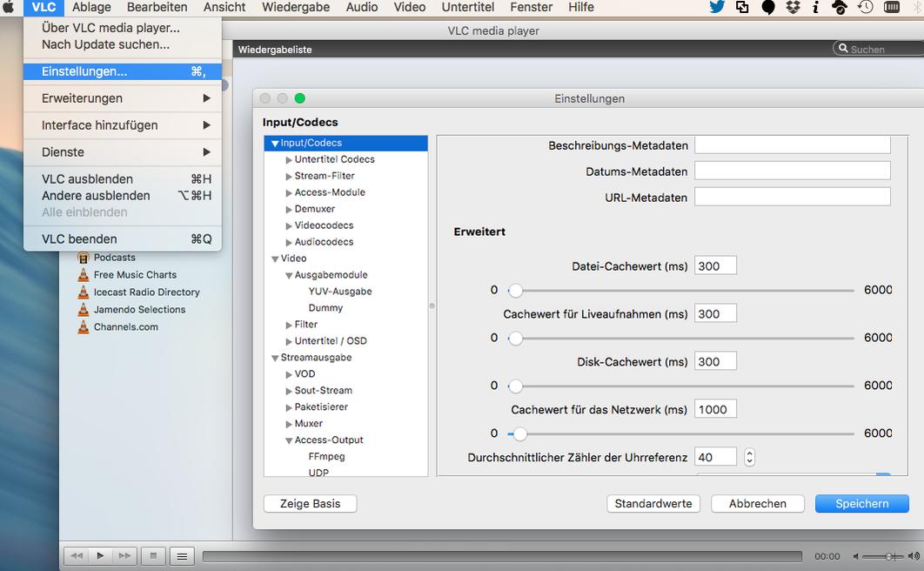Click the Uhrreferenz stepper arrows

pos(749,457)
